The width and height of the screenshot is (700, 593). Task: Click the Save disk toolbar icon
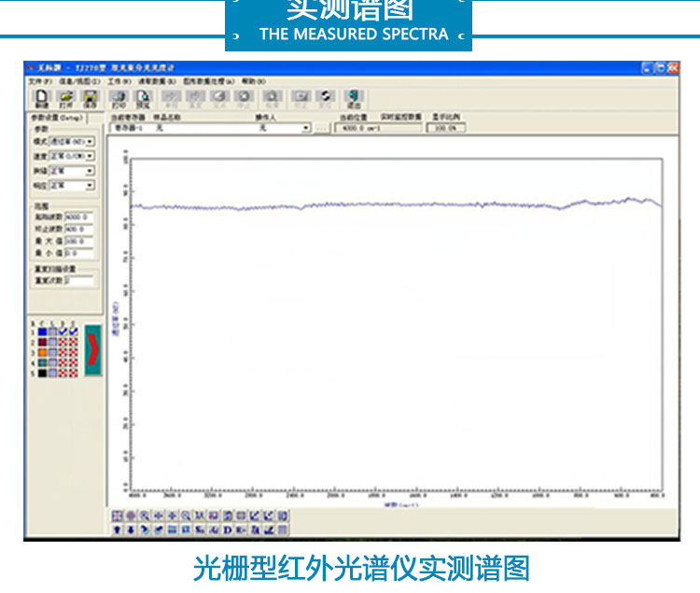coord(91,99)
